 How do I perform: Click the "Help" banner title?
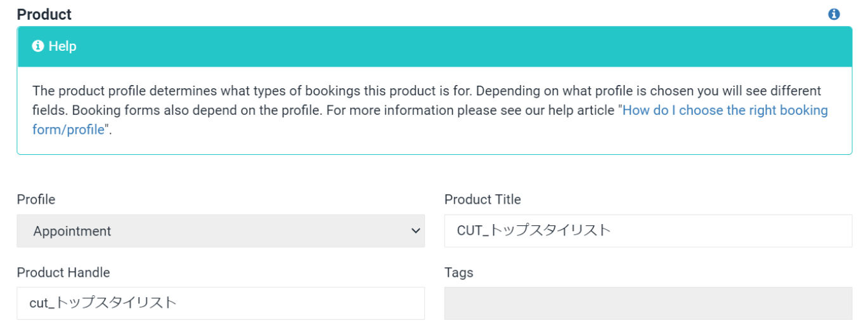[62, 46]
